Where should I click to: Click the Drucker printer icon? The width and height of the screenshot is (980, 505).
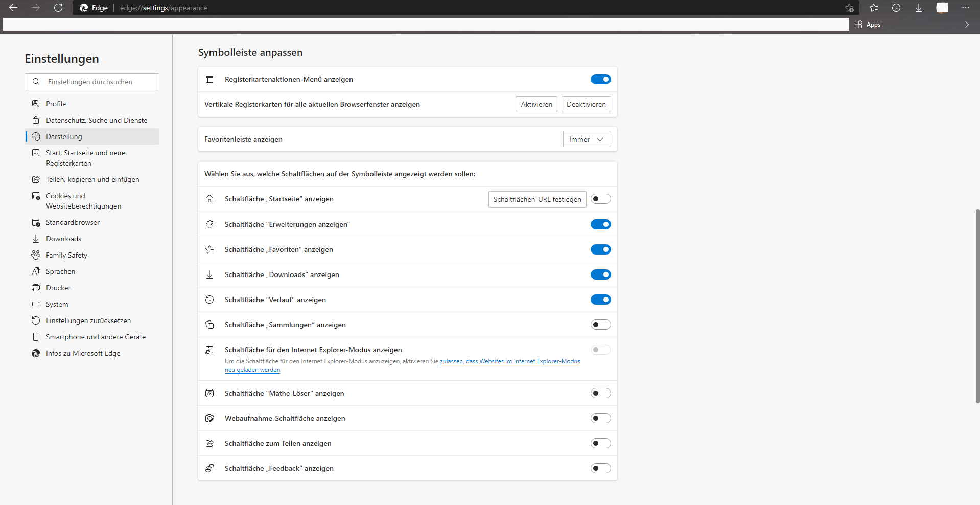click(36, 288)
